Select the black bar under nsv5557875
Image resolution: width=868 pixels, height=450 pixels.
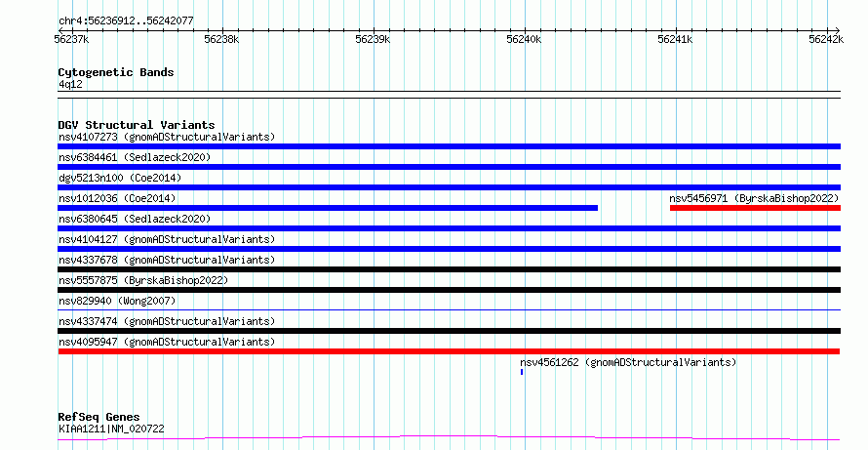(449, 290)
